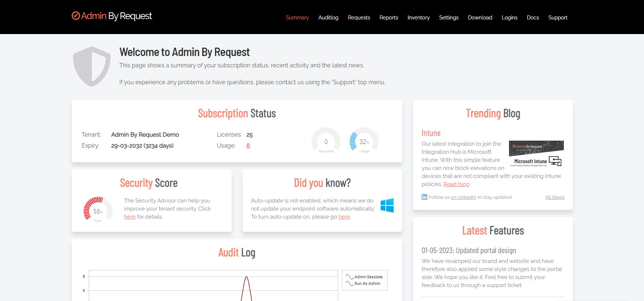Click the Run As Admin legend entry
This screenshot has height=301, width=644.
pos(363,283)
